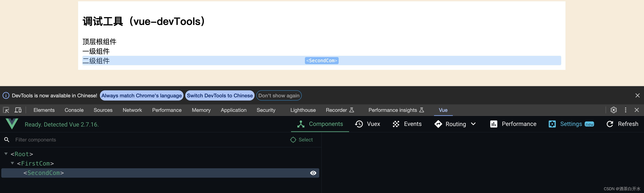Click the info icon in notification bar

point(6,96)
